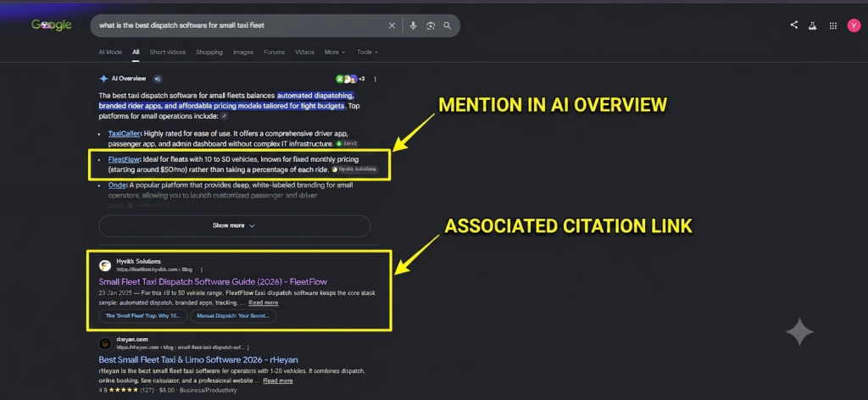
Task: Click the rHeyan.com site name text
Action: (131, 339)
